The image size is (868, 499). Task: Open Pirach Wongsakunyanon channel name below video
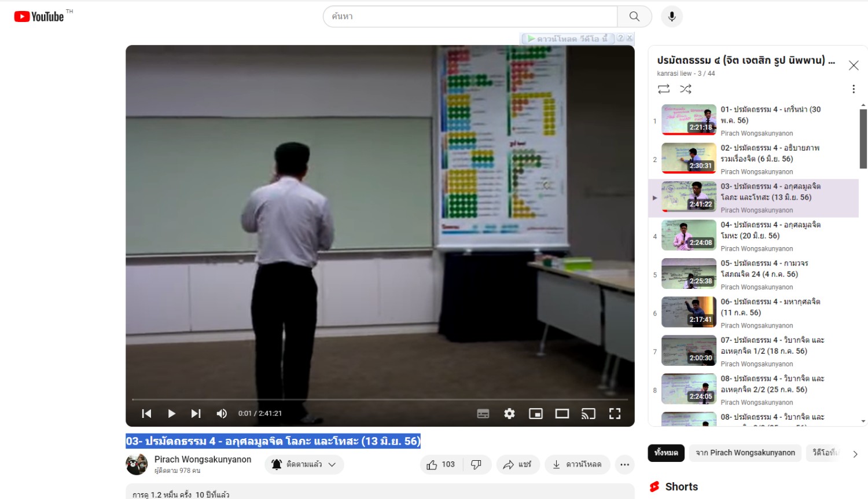point(203,459)
